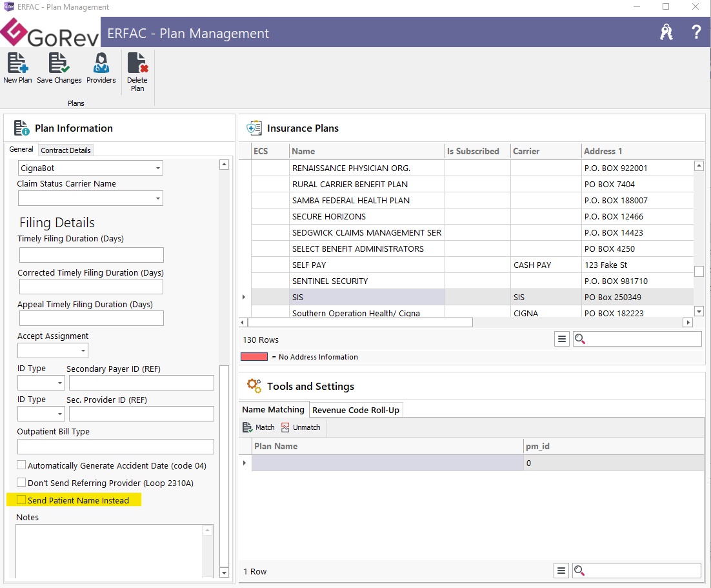Select SAMBA FEDERAL HEALTH PLAN row
The image size is (711, 588).
[472, 200]
